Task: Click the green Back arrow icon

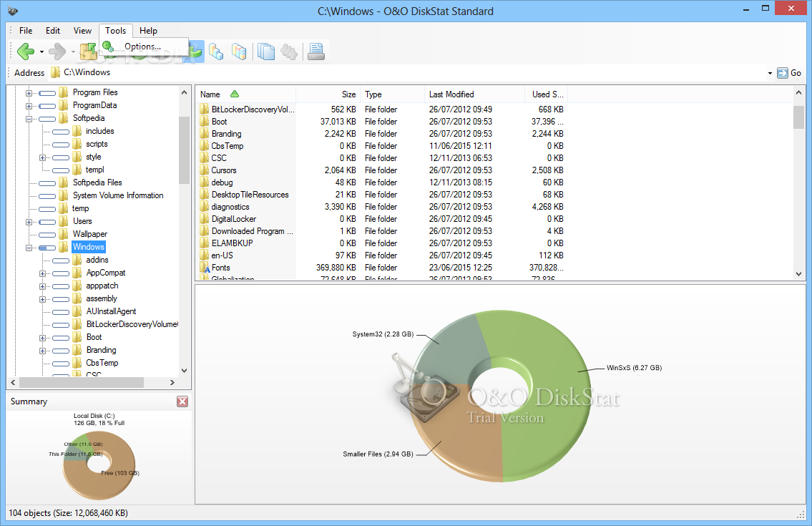Action: (25, 52)
